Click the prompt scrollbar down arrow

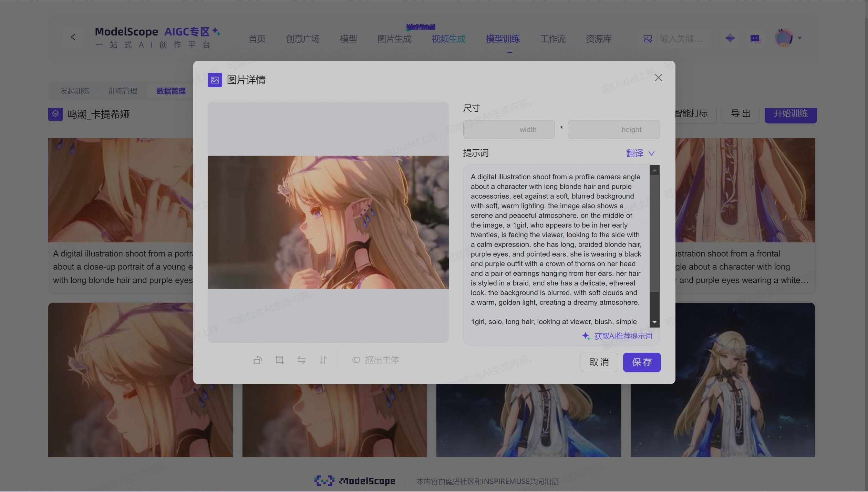point(654,322)
